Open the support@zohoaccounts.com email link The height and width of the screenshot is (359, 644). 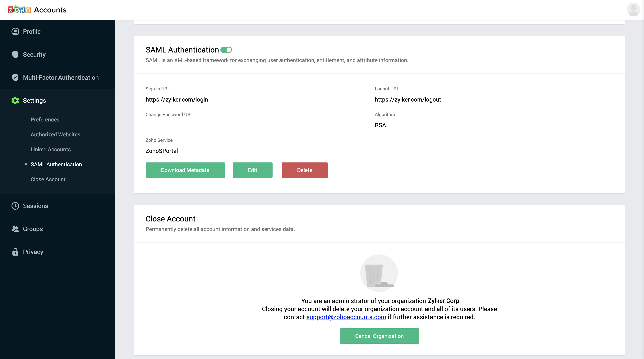346,317
